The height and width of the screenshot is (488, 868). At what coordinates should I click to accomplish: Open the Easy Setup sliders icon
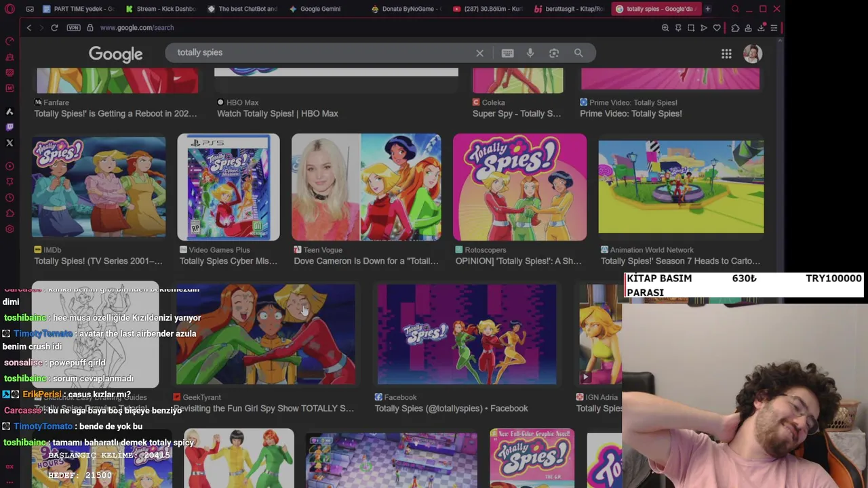774,28
